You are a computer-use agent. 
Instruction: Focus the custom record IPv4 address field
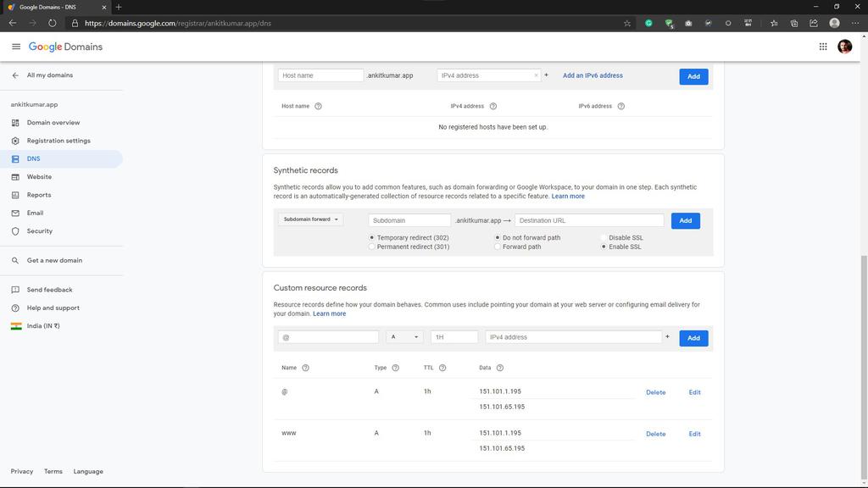(x=574, y=337)
